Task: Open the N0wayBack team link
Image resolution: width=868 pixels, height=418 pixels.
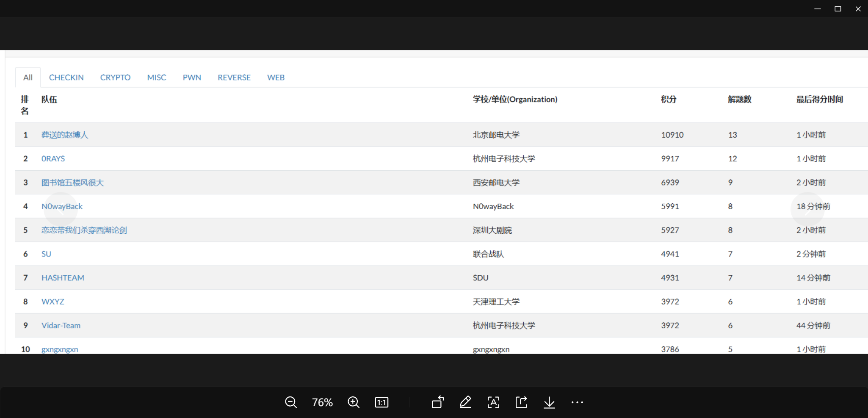Action: click(x=62, y=206)
